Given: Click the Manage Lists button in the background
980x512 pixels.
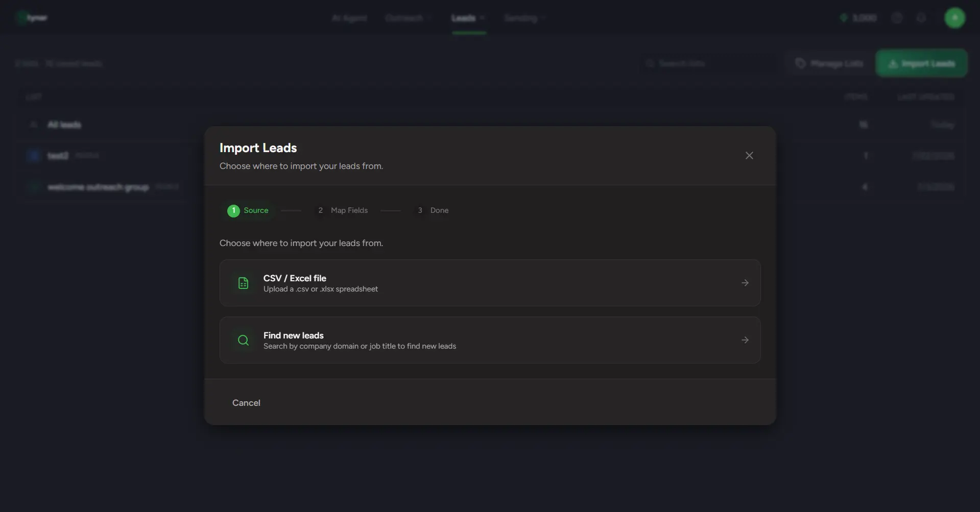Looking at the screenshot, I should 829,63.
